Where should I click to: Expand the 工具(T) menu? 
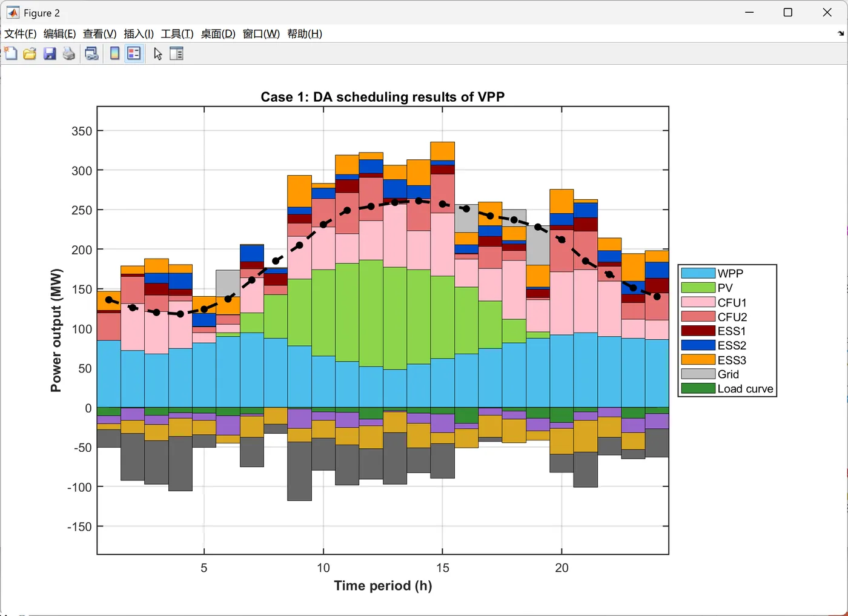(x=177, y=34)
